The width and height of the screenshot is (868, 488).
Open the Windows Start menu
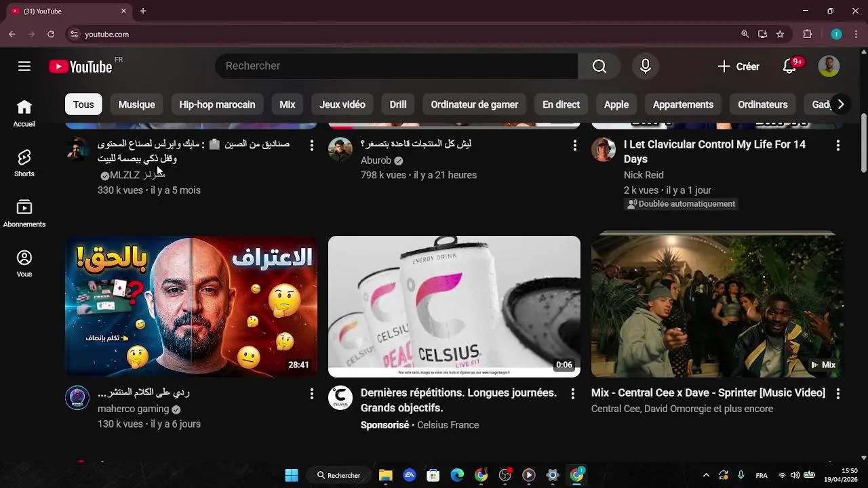click(292, 475)
